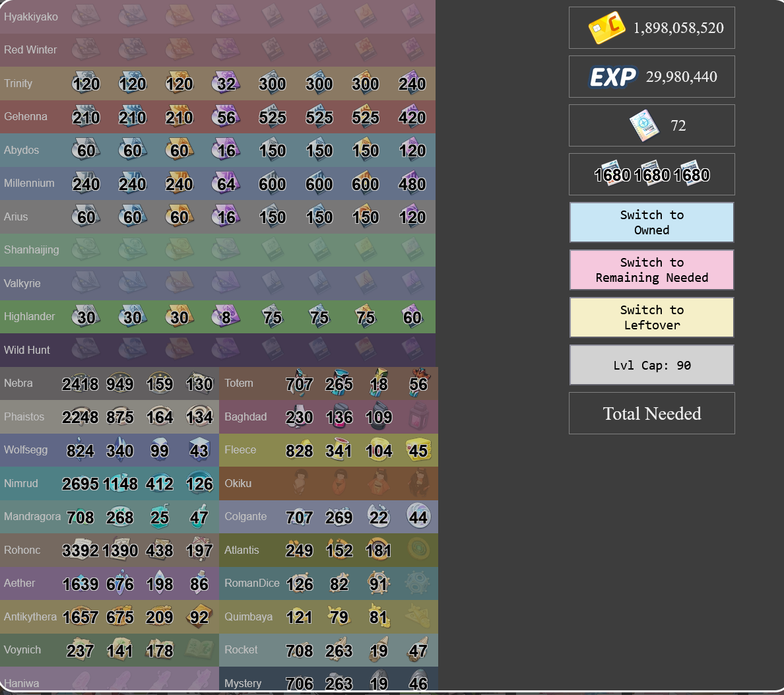The width and height of the screenshot is (784, 695).
Task: Click the Nimrud count 1148
Action: (120, 484)
